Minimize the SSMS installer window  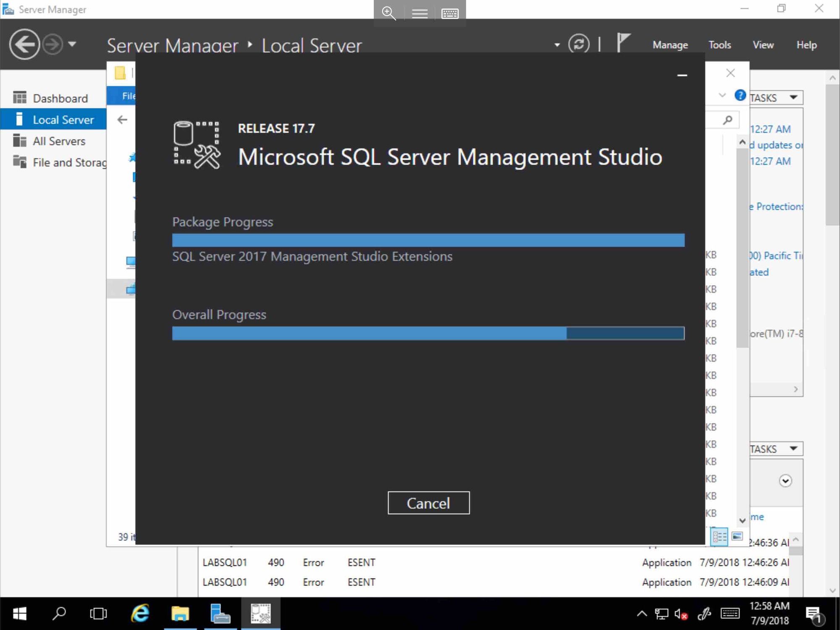[682, 76]
